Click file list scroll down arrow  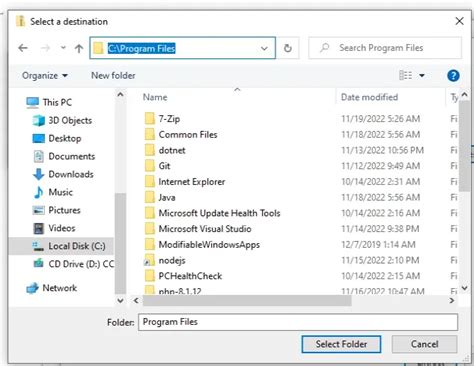465,288
